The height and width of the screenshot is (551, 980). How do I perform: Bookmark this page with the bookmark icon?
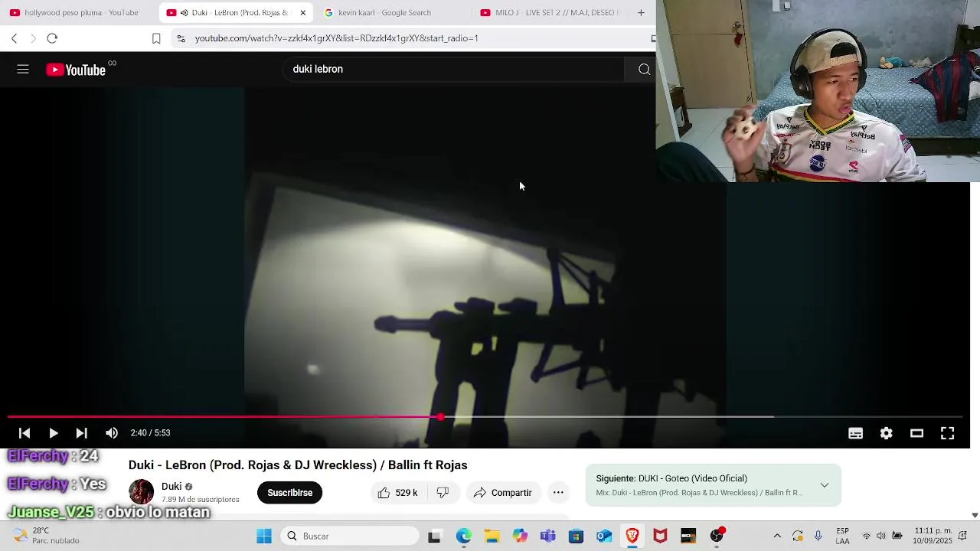click(x=156, y=38)
